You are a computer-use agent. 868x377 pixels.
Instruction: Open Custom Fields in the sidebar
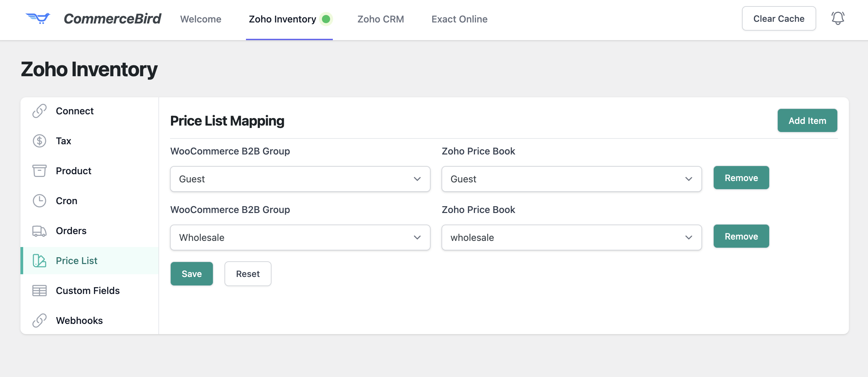click(90, 291)
